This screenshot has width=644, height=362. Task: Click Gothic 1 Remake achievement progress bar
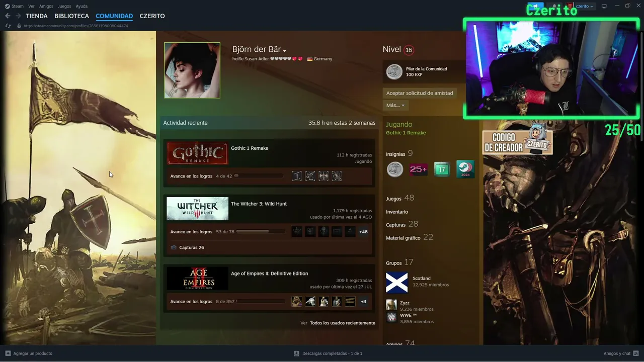[x=259, y=176]
